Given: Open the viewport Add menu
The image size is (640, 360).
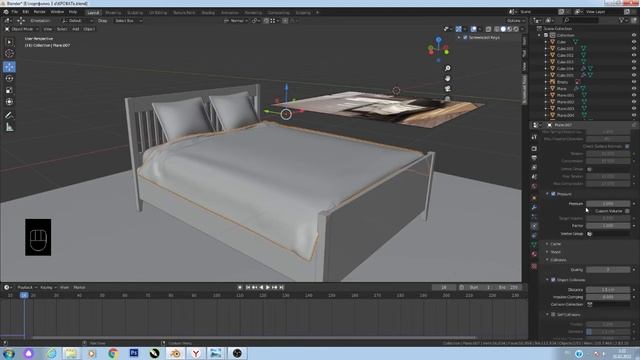Looking at the screenshot, I should [x=76, y=29].
